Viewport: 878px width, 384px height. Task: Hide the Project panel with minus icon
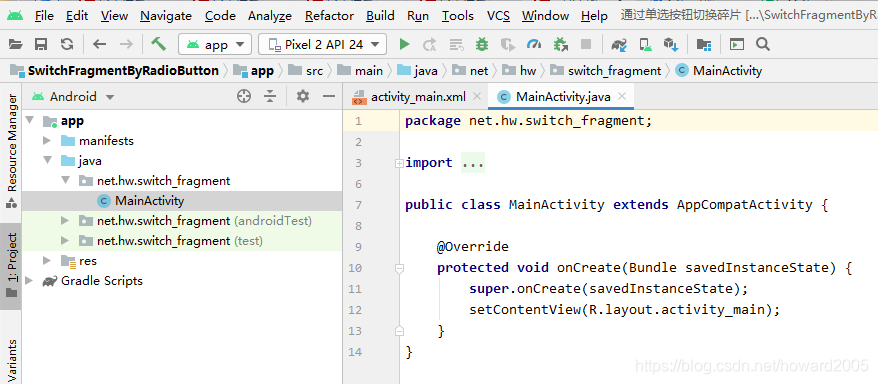click(329, 96)
